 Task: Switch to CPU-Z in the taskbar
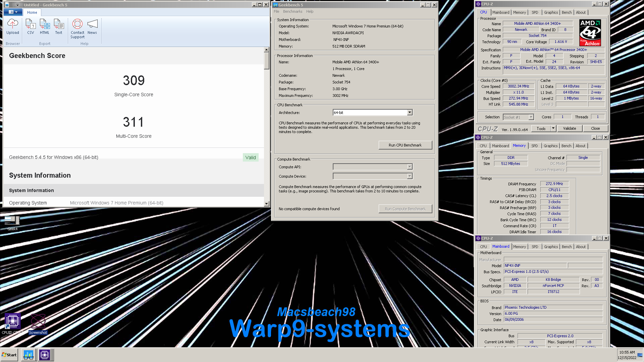45,355
